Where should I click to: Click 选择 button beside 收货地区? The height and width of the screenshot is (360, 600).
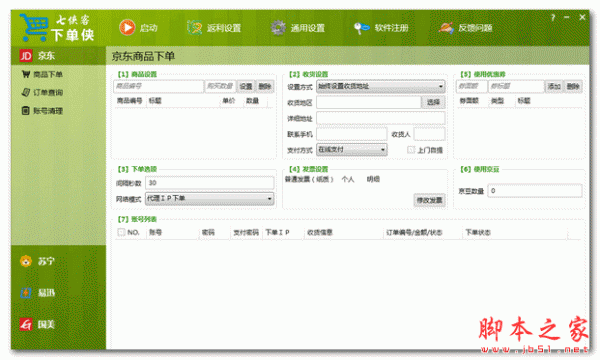pyautogui.click(x=434, y=102)
